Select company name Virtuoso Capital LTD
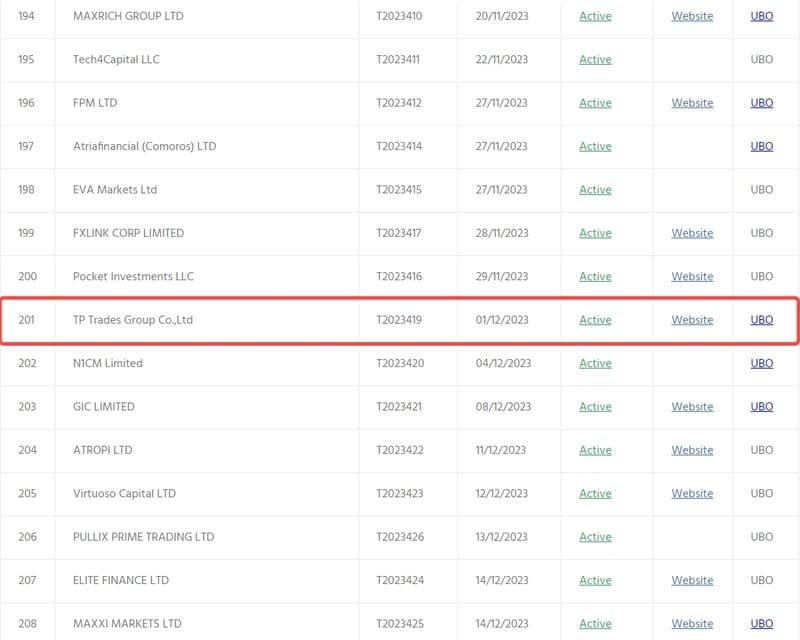The image size is (800, 640). pyautogui.click(x=124, y=494)
